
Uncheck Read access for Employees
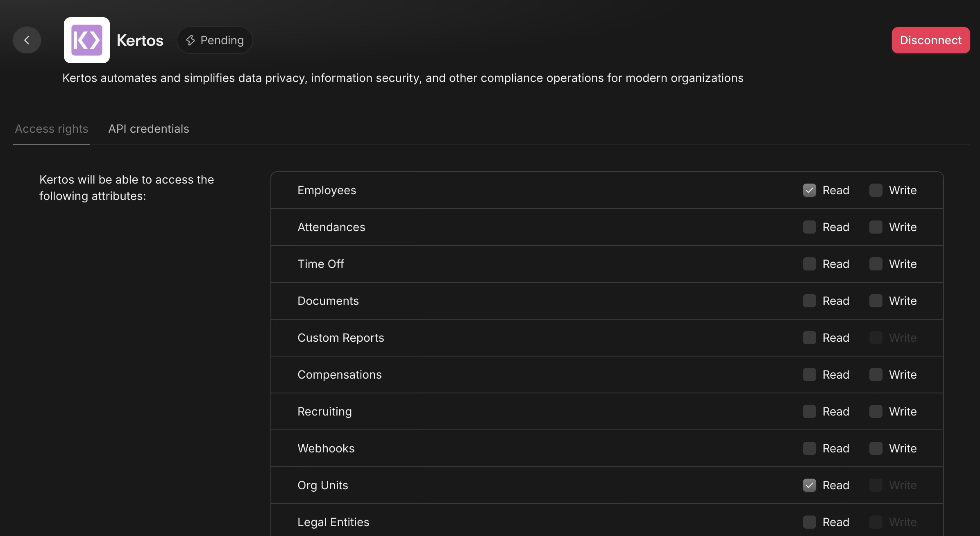point(810,190)
